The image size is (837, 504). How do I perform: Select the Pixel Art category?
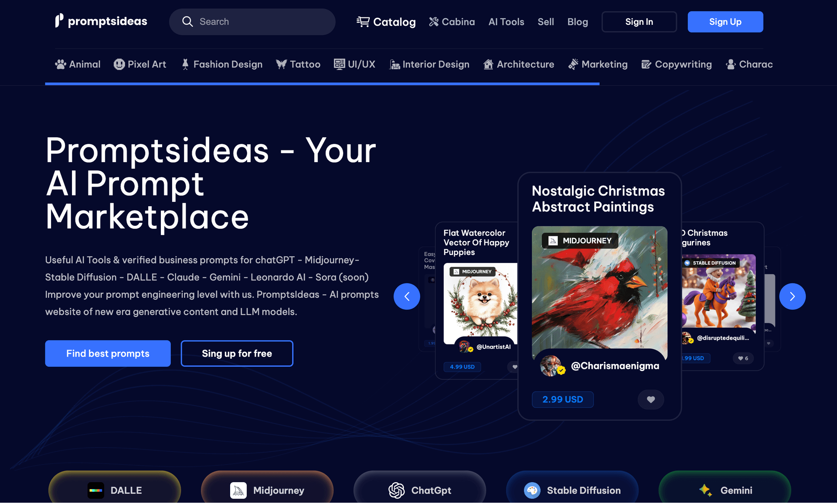[140, 64]
